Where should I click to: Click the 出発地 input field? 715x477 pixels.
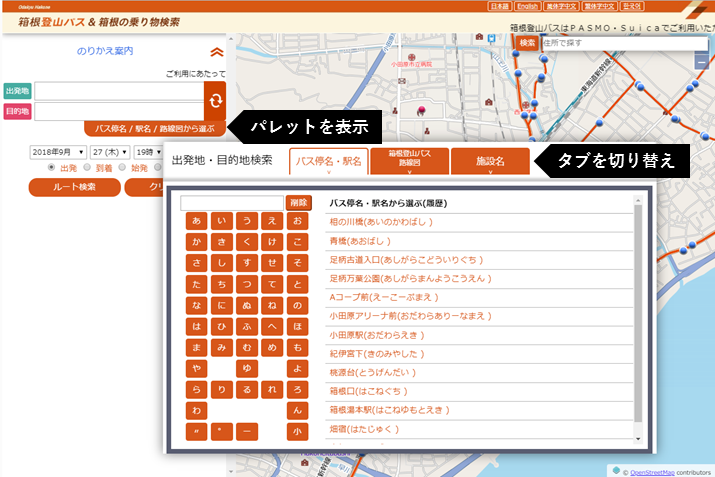(118, 91)
